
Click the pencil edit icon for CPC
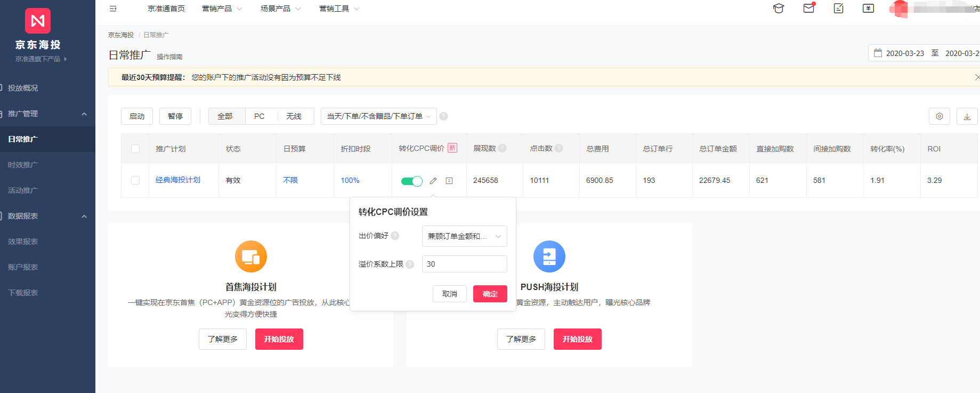(433, 181)
